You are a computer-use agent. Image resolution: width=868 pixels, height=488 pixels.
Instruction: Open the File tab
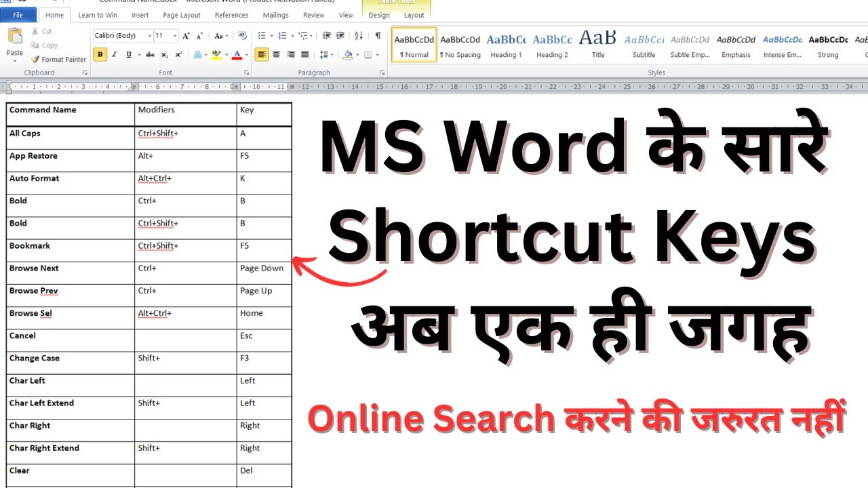pos(18,15)
